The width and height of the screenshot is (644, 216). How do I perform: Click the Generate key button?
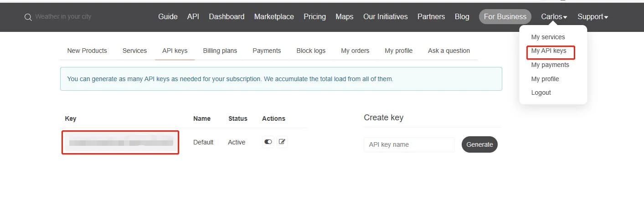click(479, 144)
